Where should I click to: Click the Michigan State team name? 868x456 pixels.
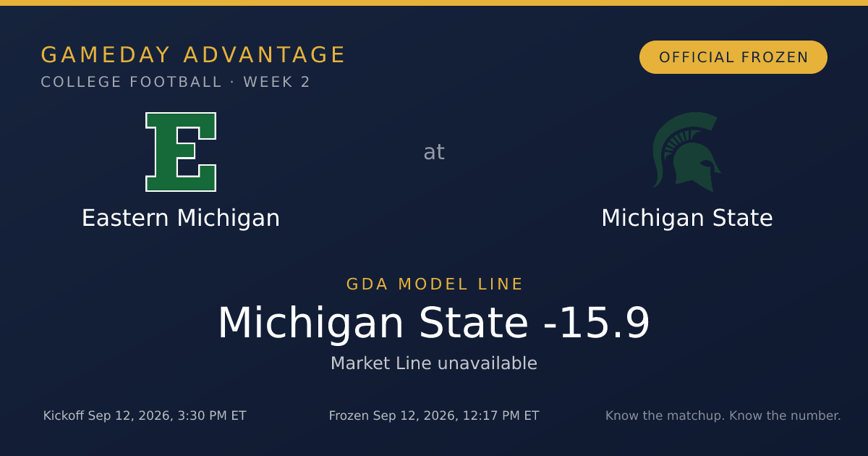click(687, 218)
